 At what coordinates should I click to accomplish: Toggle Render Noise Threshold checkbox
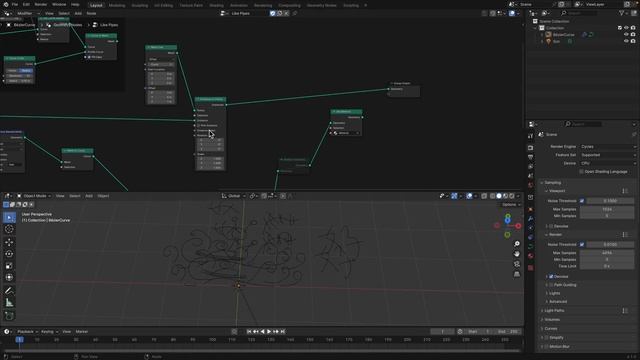[x=582, y=244]
